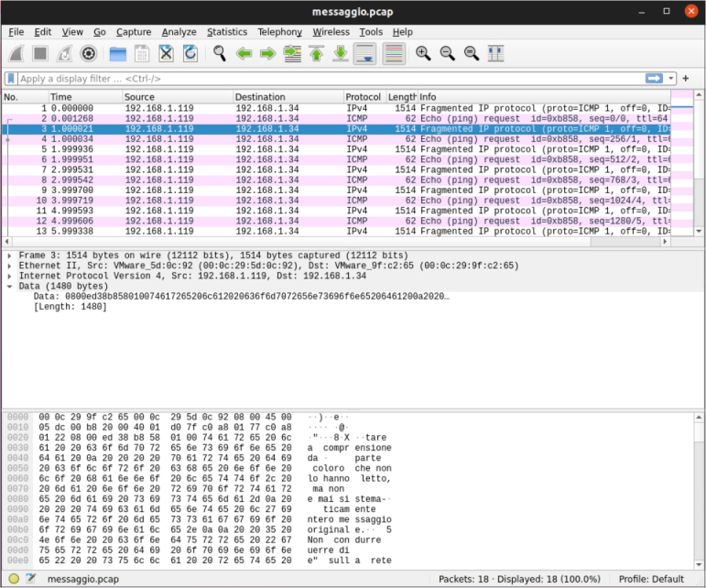Sort by the Destination column header
The height and width of the screenshot is (588, 706).
coord(288,97)
